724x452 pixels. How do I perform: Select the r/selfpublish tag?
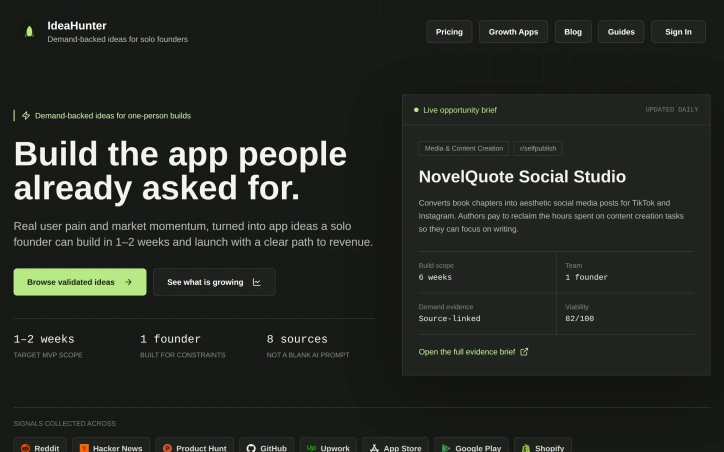(538, 148)
